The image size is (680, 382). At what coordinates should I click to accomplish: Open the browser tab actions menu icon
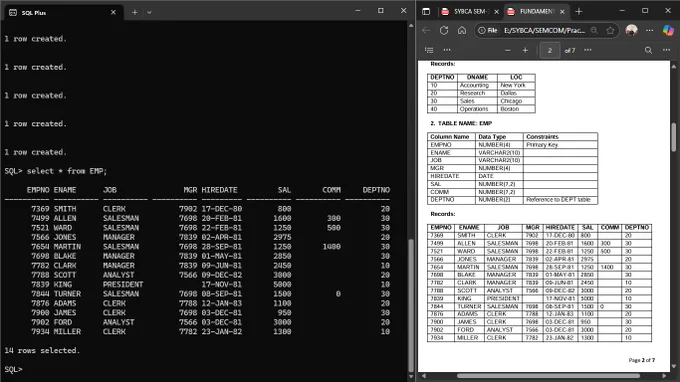426,12
